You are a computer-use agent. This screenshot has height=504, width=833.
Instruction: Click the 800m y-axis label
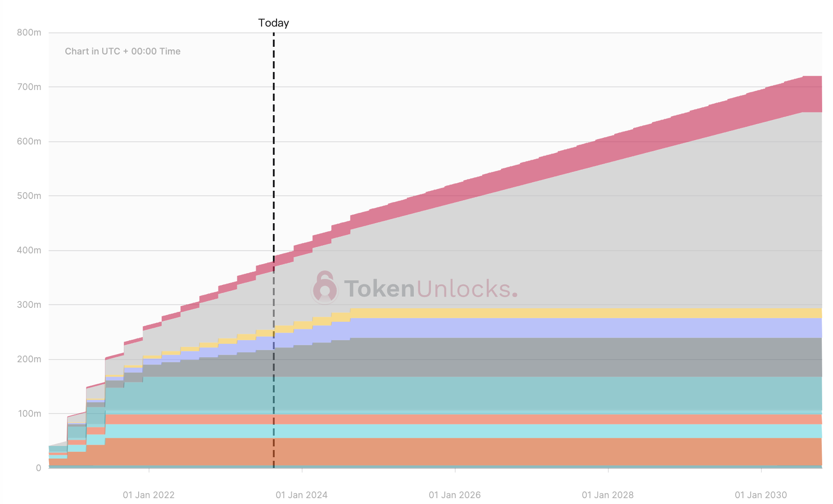click(29, 32)
